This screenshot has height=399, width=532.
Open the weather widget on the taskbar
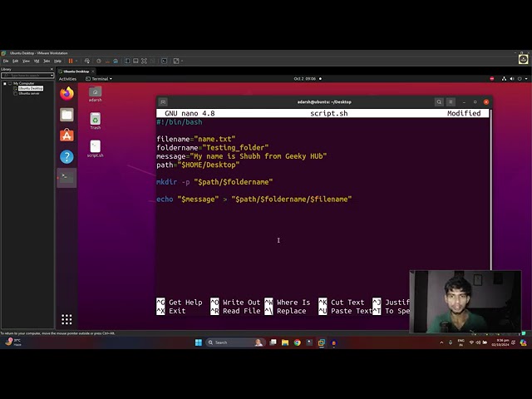coord(13,342)
